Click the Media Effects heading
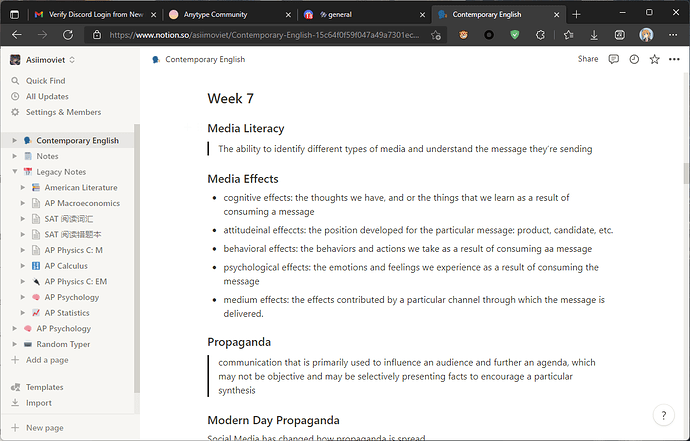This screenshot has height=441, width=690. click(x=243, y=179)
